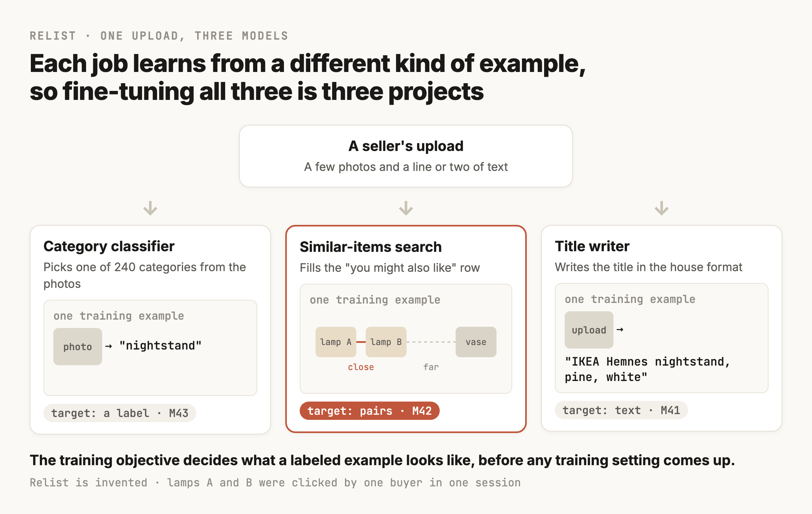Select the photo tile in classifier example
Image resolution: width=812 pixels, height=514 pixels.
(77, 346)
